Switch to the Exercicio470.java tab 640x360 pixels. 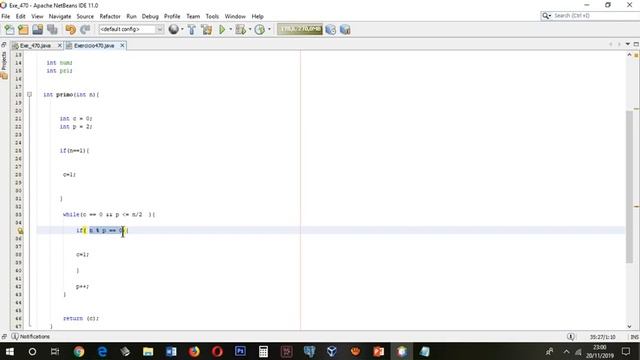[x=94, y=46]
